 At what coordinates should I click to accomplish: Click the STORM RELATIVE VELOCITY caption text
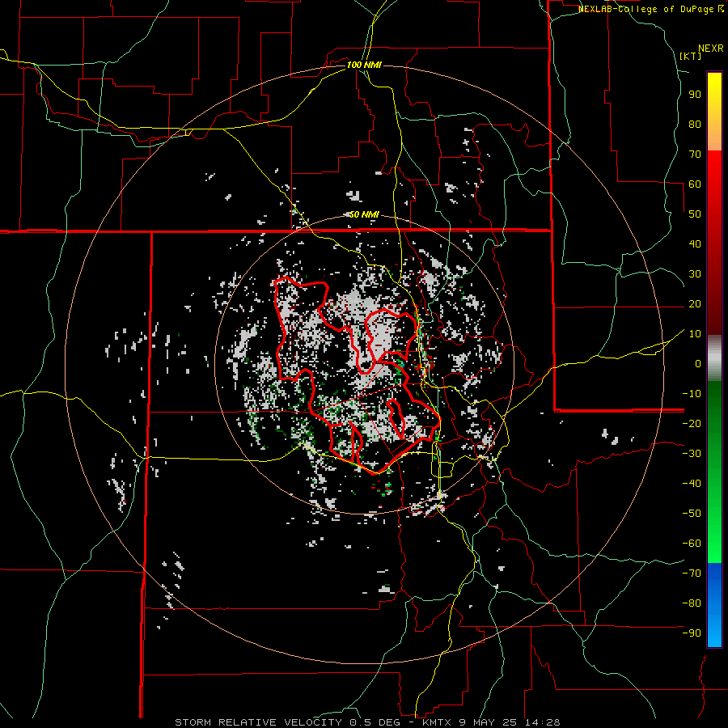point(258,722)
